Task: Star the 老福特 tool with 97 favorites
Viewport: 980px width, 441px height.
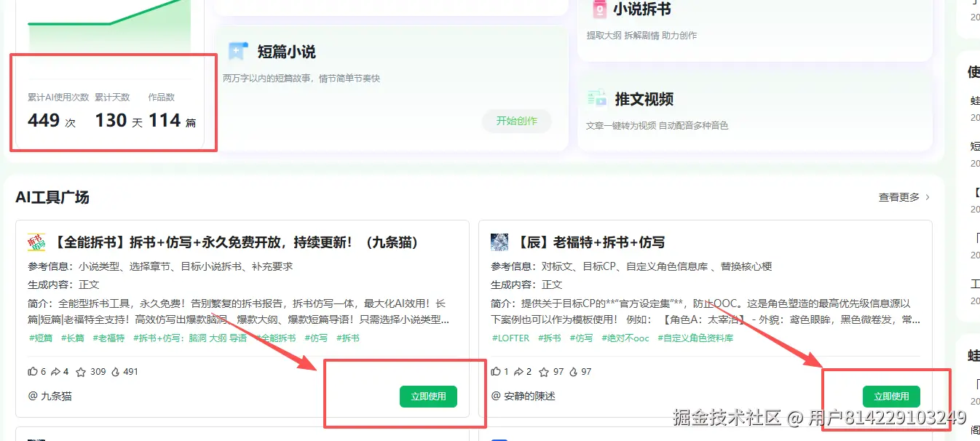Action: (x=544, y=371)
